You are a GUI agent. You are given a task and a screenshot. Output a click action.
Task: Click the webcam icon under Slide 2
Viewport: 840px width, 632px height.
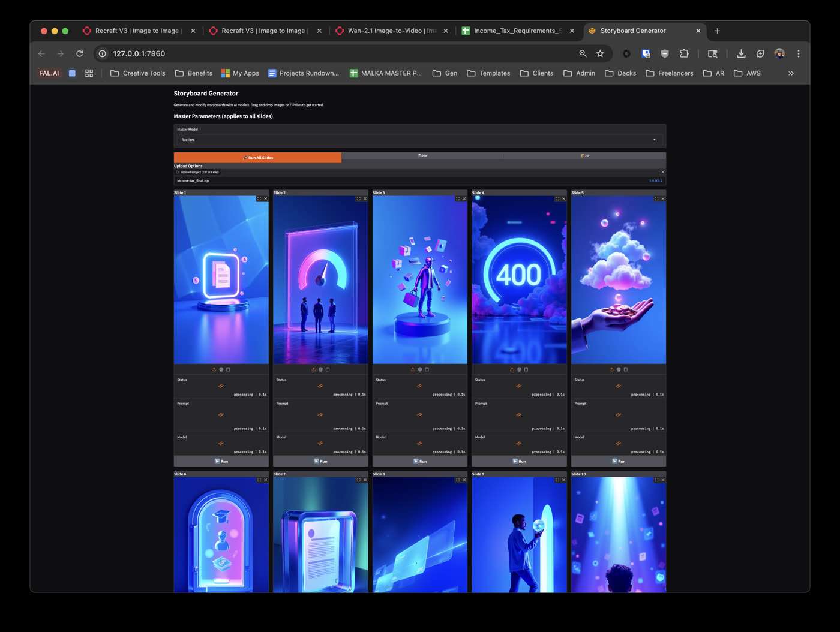point(320,369)
